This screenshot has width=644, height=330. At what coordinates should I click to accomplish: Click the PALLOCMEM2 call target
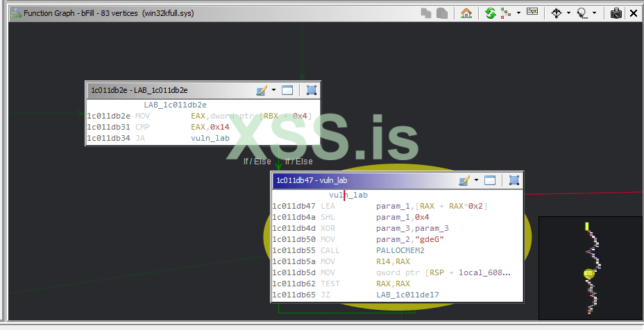(400, 250)
